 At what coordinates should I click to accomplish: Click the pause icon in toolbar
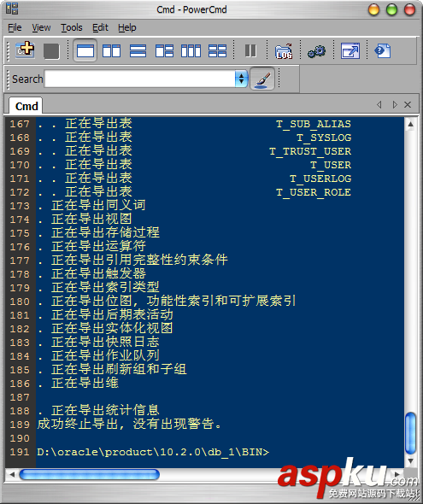250,50
